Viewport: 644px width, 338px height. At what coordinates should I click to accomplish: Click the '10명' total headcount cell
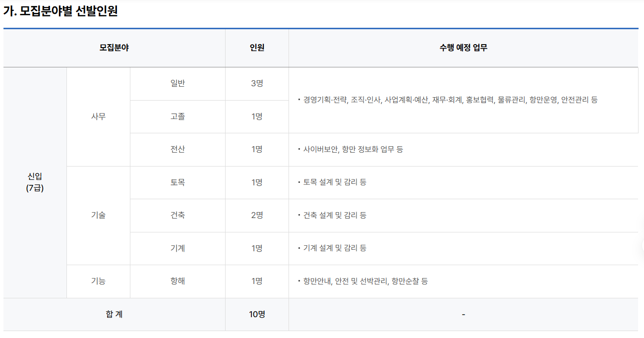257,314
